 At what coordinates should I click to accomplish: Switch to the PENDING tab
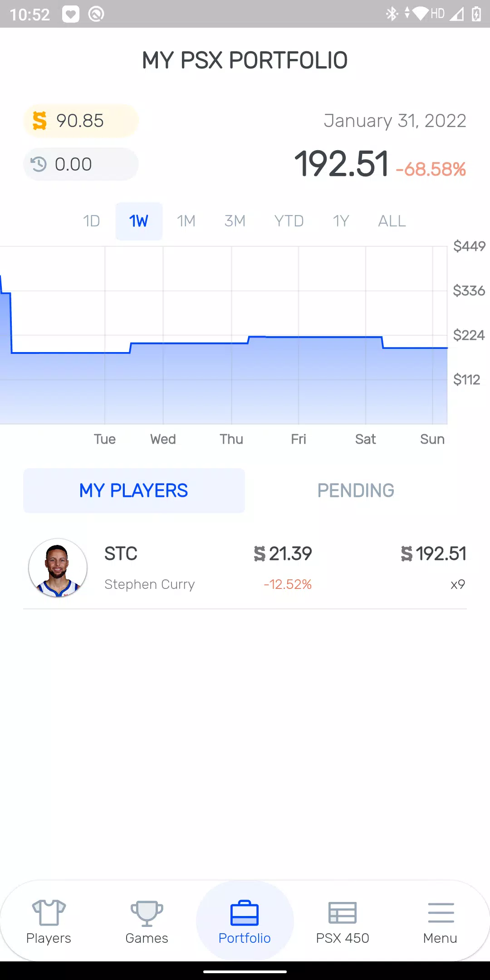pos(356,490)
